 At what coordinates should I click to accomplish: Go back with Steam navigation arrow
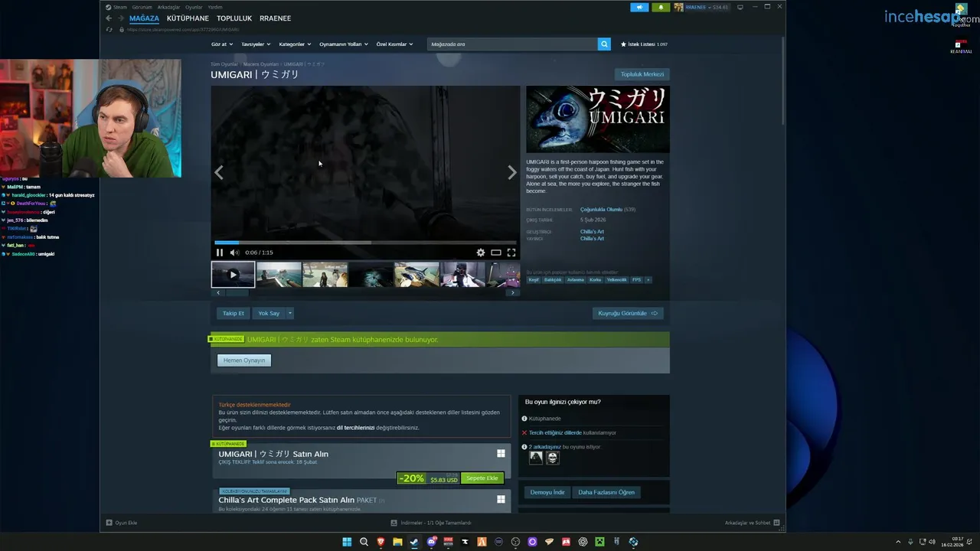click(x=109, y=18)
